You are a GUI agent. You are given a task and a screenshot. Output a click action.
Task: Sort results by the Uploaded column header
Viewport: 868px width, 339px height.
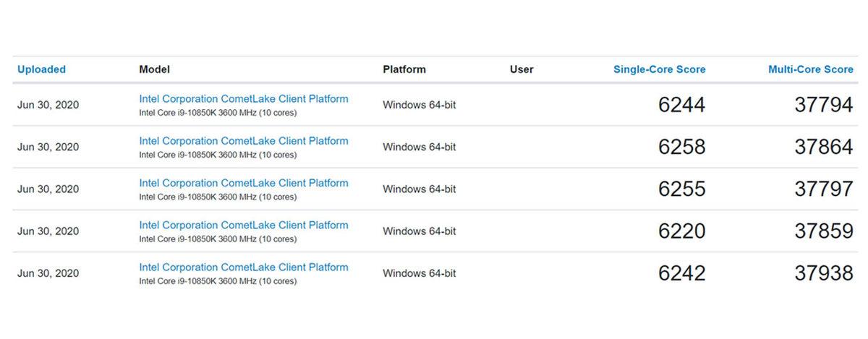pyautogui.click(x=41, y=69)
